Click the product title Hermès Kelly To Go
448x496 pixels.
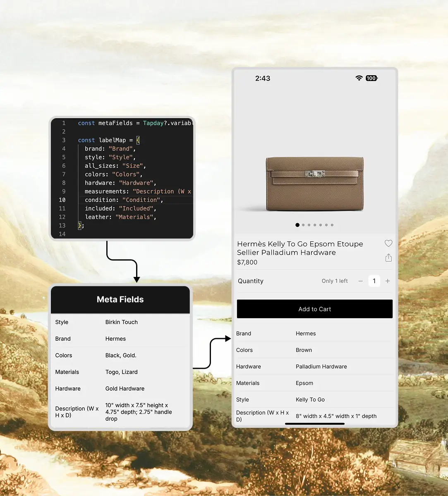click(x=300, y=248)
